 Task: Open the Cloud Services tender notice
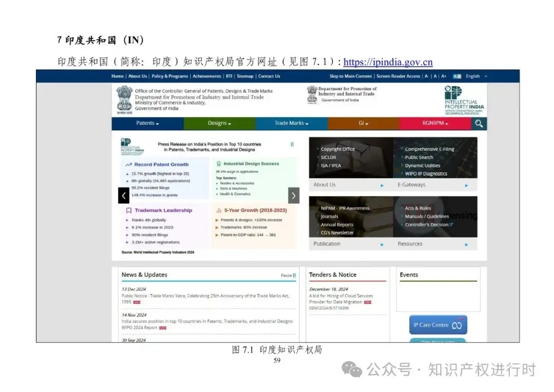[x=341, y=299]
